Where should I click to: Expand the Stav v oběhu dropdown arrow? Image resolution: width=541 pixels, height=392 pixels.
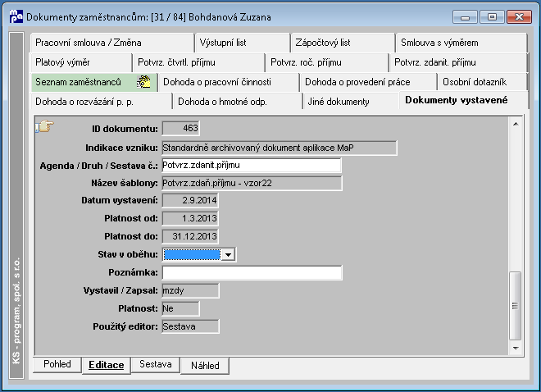[x=228, y=255]
